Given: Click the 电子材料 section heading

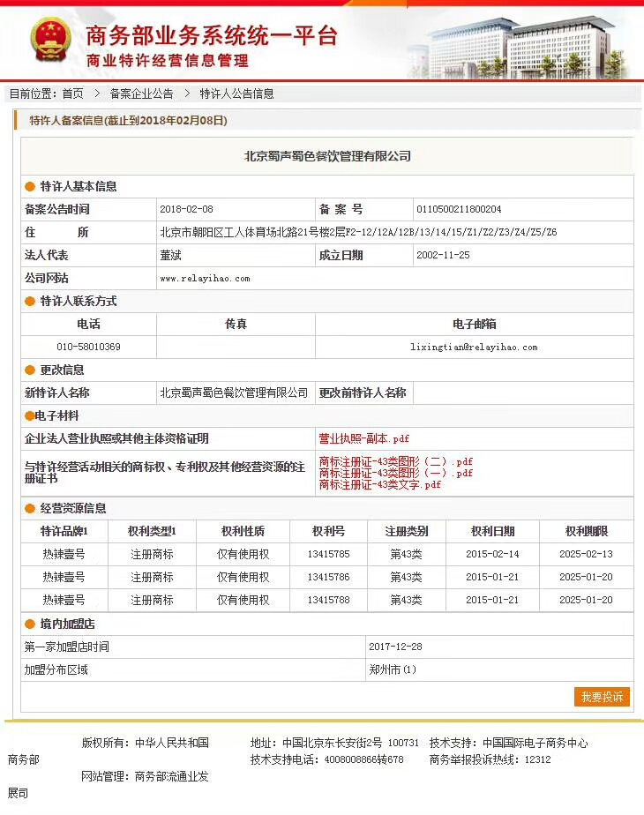Looking at the screenshot, I should (x=56, y=415).
